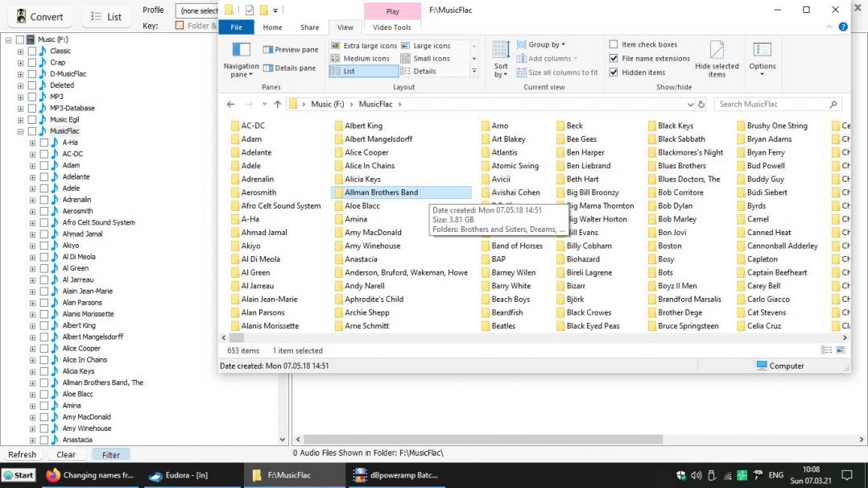Open Firefox from the taskbar
This screenshot has width=868, height=488.
tap(54, 475)
